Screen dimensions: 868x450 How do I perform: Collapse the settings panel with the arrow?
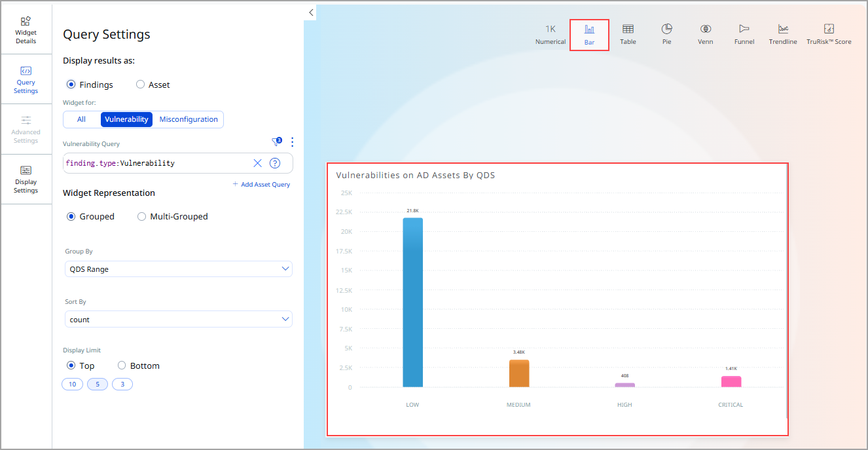click(310, 12)
